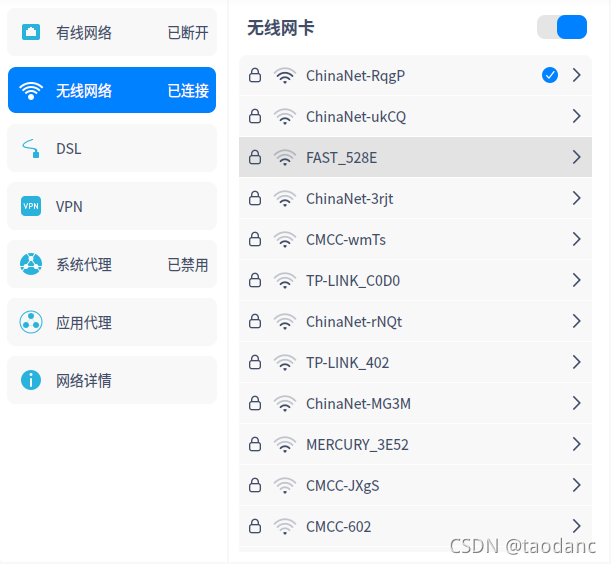Open the 有线网络 wired network section
Image resolution: width=611 pixels, height=564 pixels.
click(112, 32)
